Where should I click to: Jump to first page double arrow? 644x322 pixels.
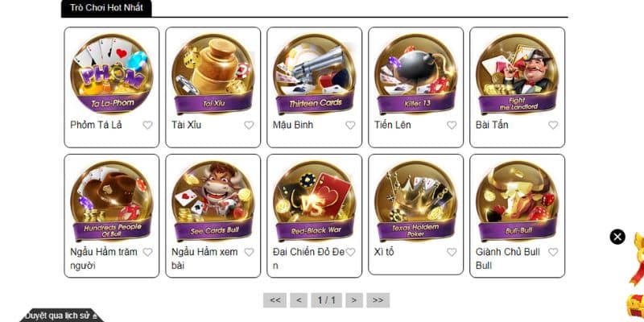[x=275, y=300]
